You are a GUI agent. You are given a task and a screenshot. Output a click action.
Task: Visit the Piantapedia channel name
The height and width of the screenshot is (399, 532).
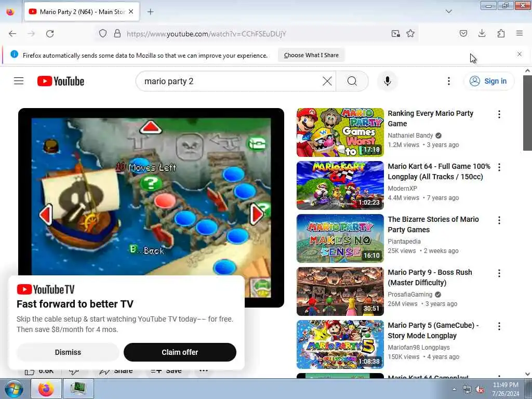[x=404, y=241]
